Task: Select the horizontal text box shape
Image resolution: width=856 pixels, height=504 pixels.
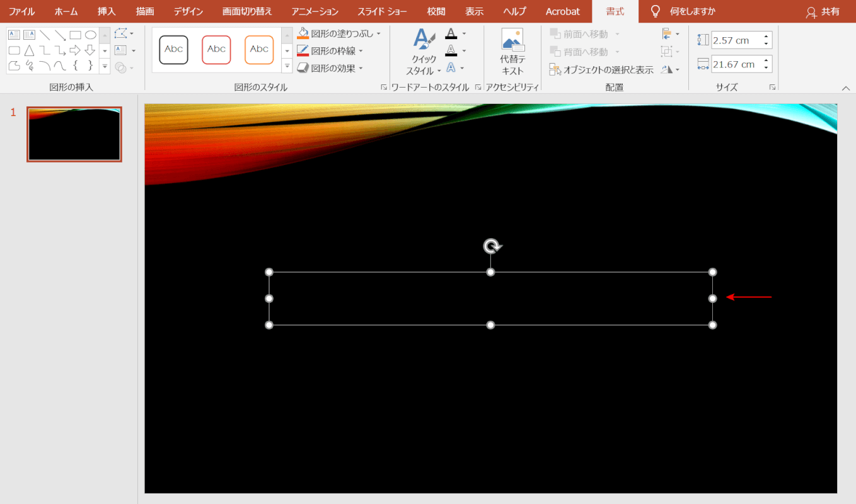Action: pyautogui.click(x=14, y=35)
